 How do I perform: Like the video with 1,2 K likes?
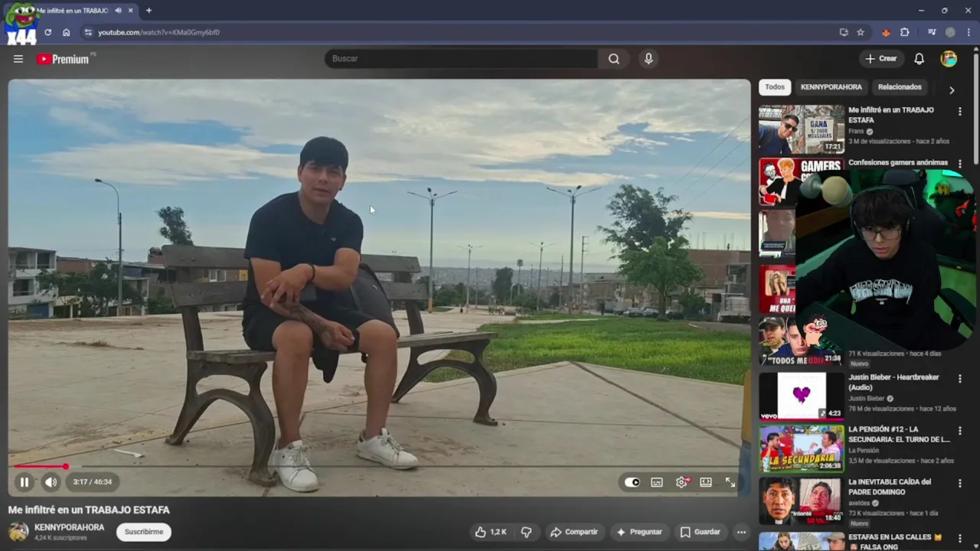(x=491, y=532)
